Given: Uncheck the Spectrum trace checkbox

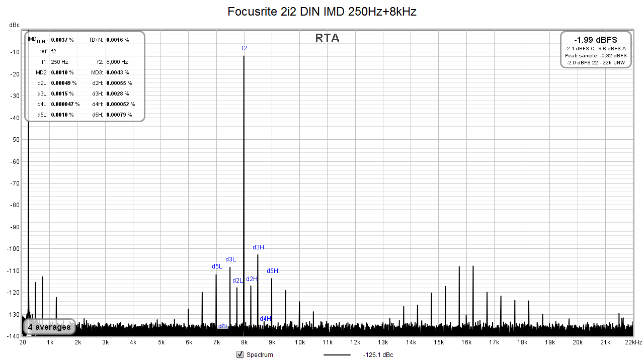Looking at the screenshot, I should [239, 355].
